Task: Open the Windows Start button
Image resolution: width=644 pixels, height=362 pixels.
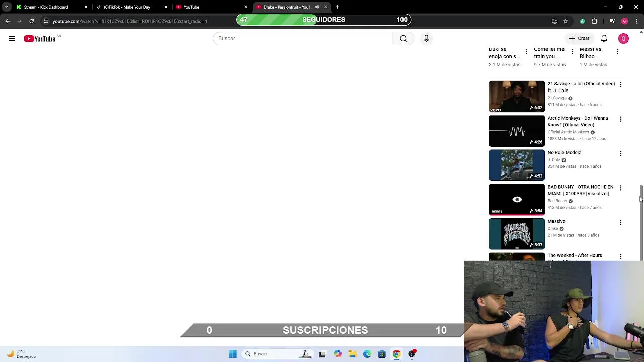Action: coord(233,354)
